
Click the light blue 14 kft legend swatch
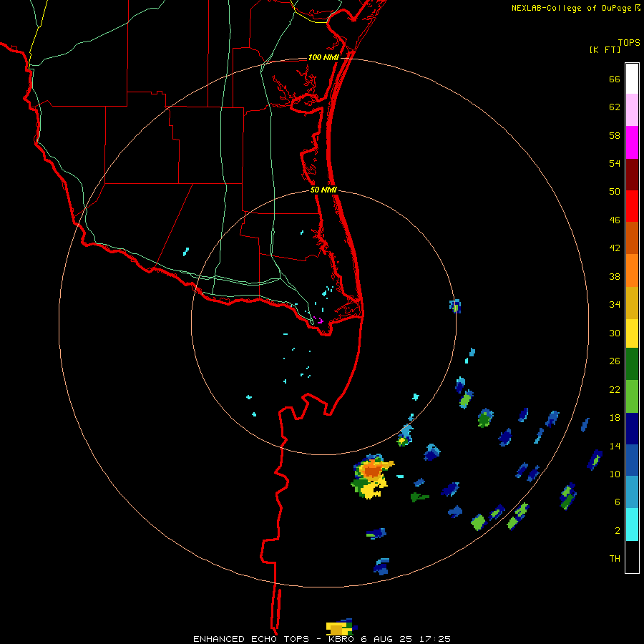click(x=632, y=492)
